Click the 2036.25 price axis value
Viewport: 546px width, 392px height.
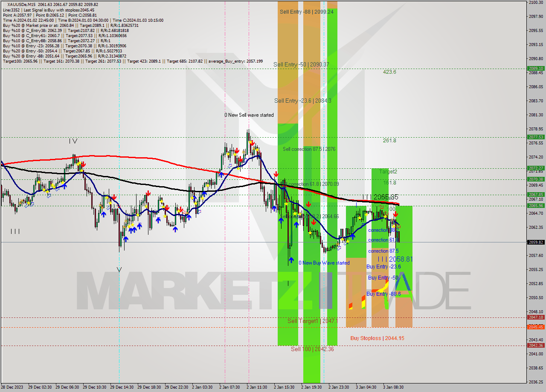[535, 382]
